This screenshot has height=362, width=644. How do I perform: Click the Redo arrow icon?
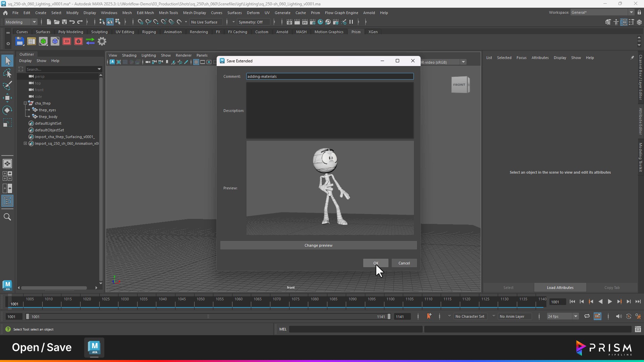click(80, 22)
